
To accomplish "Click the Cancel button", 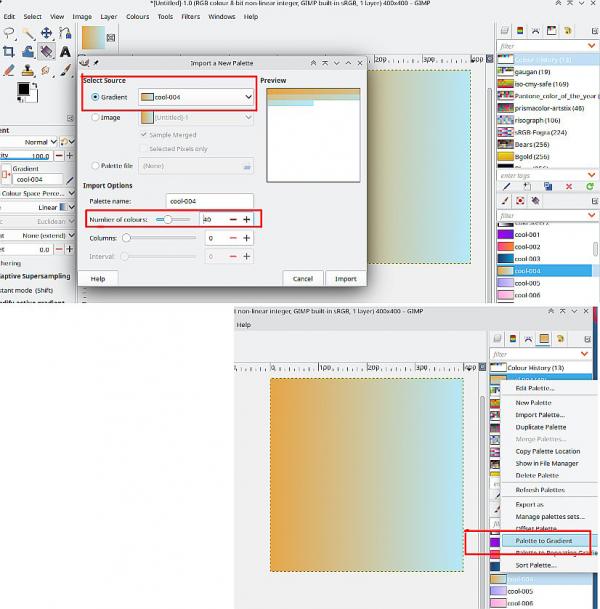I will click(x=303, y=279).
